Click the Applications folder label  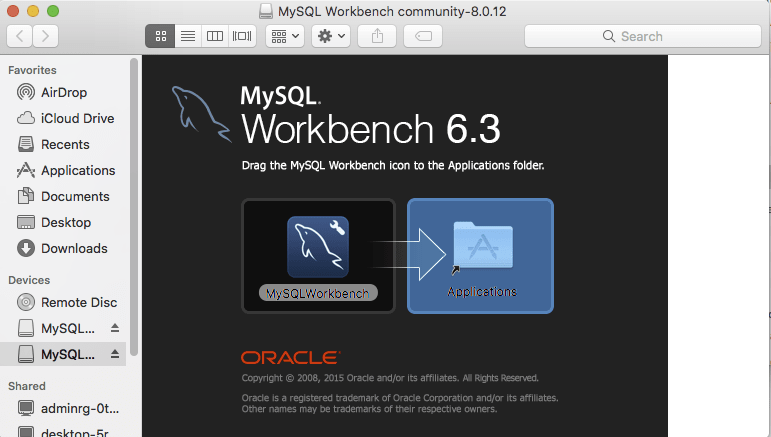point(482,292)
